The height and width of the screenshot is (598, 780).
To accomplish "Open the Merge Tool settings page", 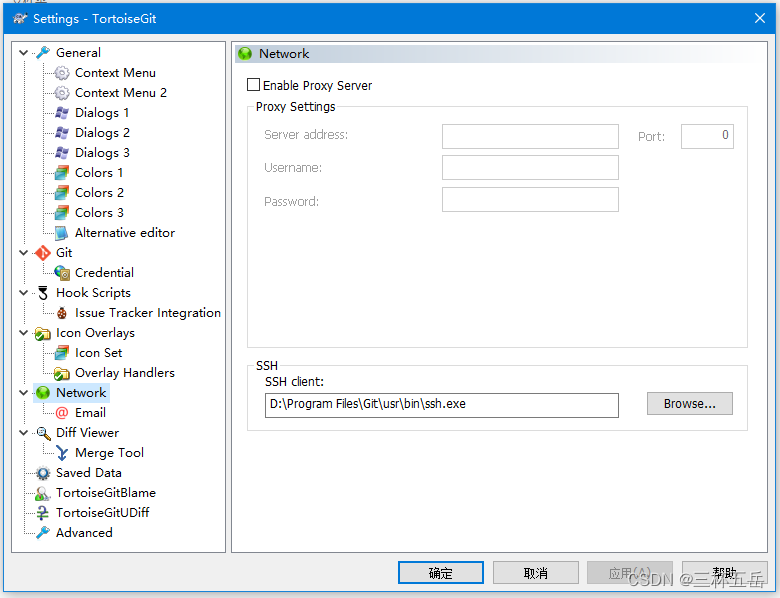I will (x=109, y=453).
